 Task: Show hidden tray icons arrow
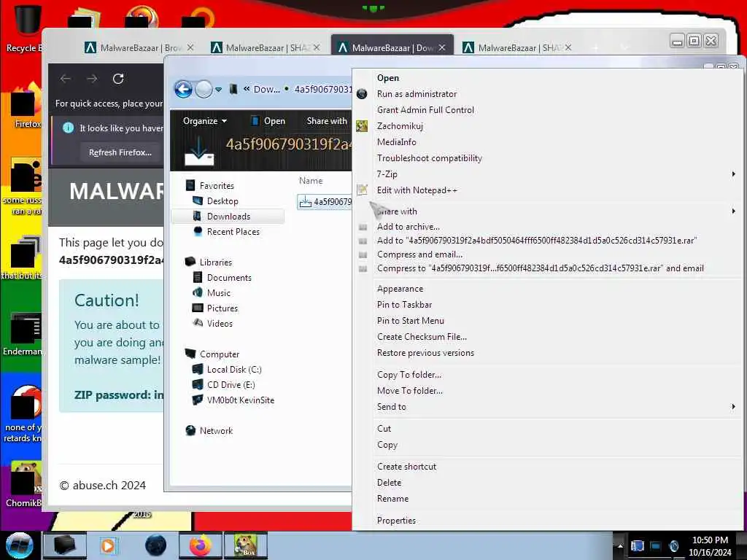620,546
